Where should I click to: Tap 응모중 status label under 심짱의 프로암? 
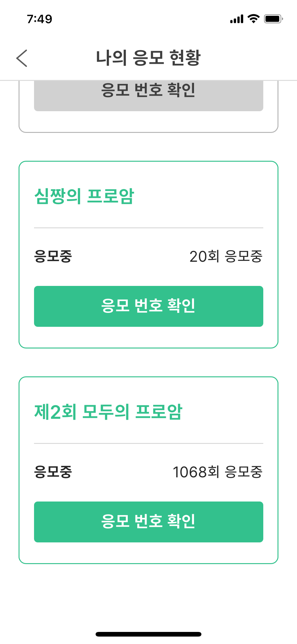pyautogui.click(x=53, y=256)
